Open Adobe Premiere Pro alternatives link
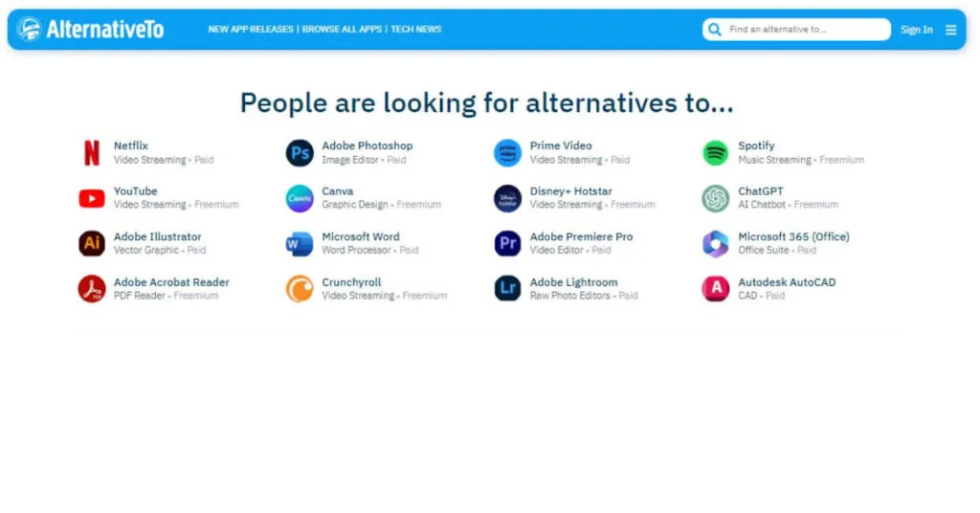This screenshot has width=980, height=513. pos(581,236)
